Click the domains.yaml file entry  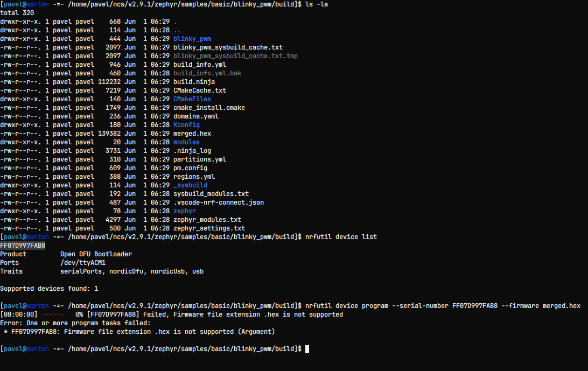click(195, 116)
